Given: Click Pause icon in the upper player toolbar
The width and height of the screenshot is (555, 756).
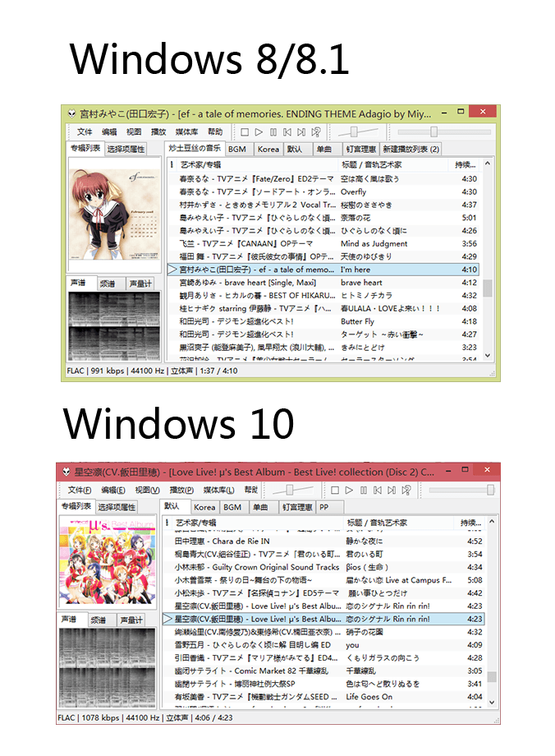Looking at the screenshot, I should click(273, 131).
